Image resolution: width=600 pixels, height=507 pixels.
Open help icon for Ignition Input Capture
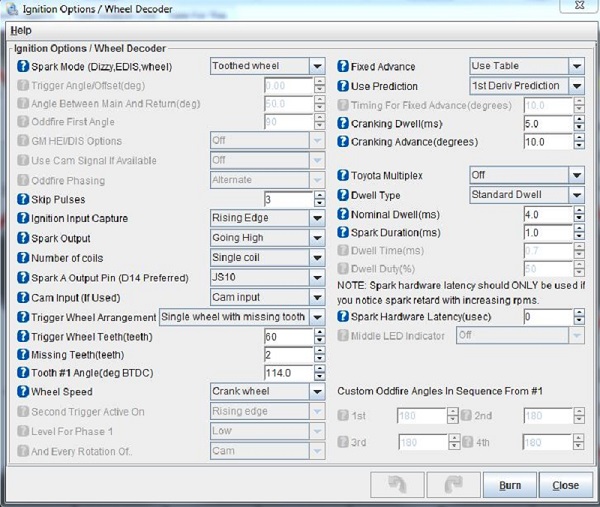click(24, 219)
